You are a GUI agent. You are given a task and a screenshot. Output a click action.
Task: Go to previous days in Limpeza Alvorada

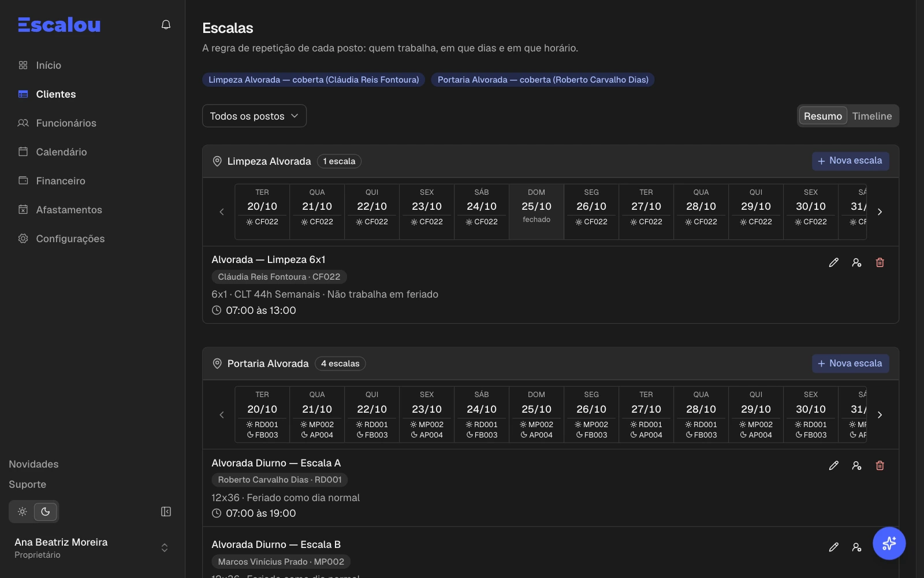coord(222,212)
